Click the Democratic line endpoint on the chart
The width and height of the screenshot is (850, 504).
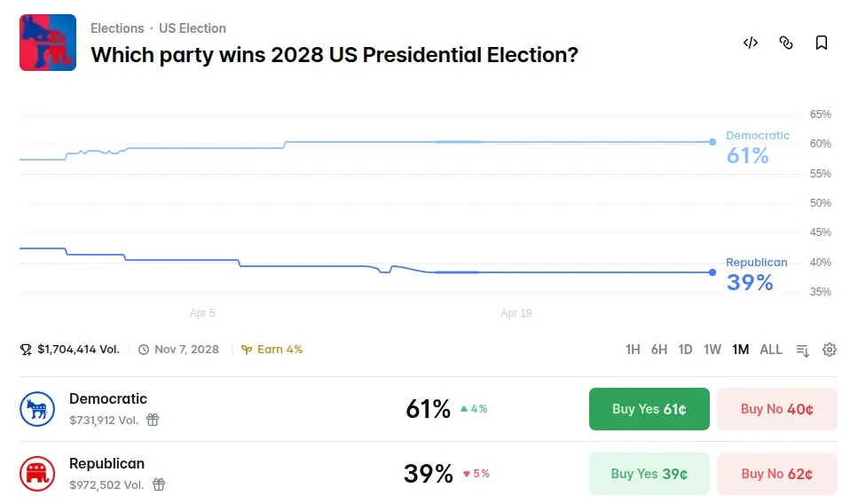pyautogui.click(x=712, y=142)
